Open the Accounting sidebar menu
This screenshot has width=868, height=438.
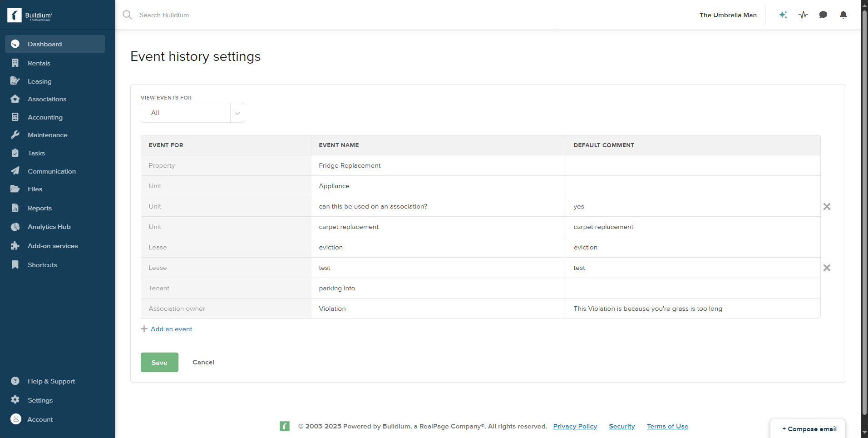tap(45, 117)
